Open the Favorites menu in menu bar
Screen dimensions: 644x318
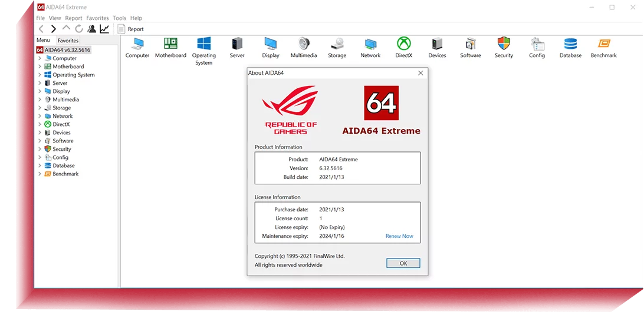tap(97, 18)
